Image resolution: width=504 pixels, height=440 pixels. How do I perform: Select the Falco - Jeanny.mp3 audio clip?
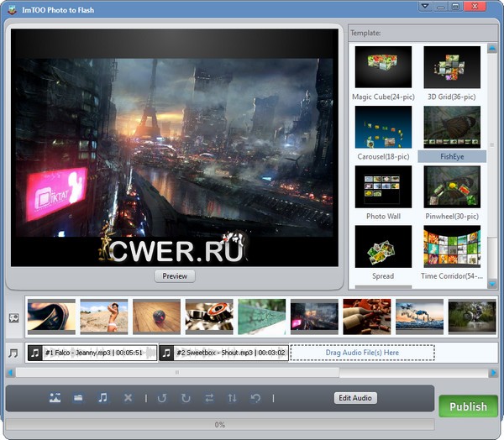[x=91, y=354]
